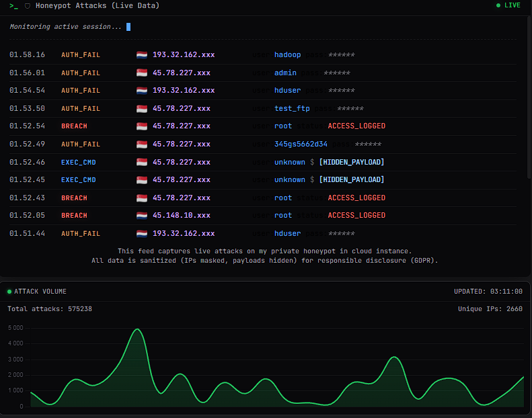
Task: Click the hadoop username entry
Action: click(287, 55)
